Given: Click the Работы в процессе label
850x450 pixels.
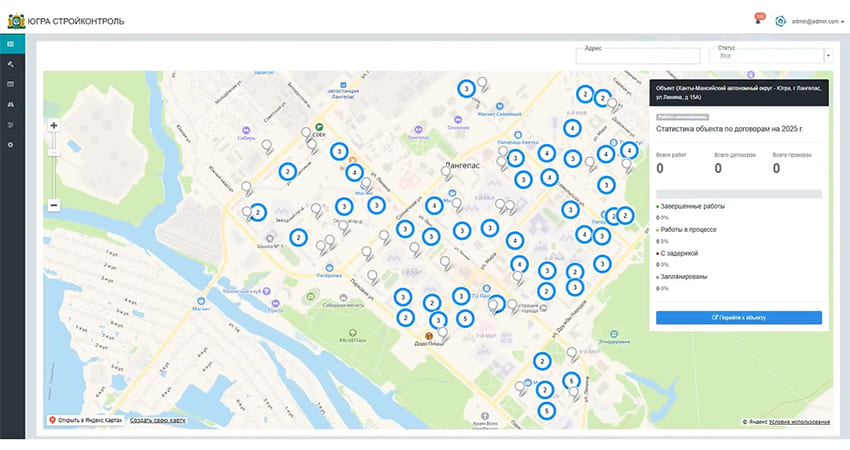Looking at the screenshot, I should pyautogui.click(x=688, y=230).
